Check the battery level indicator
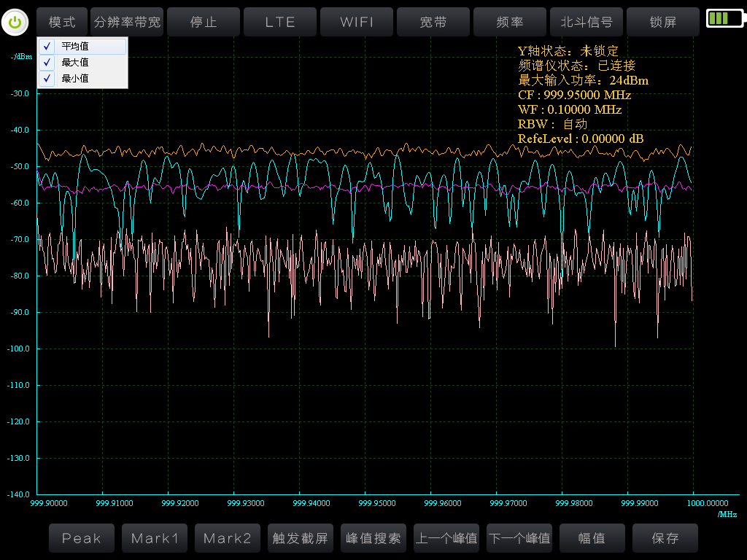This screenshot has width=747, height=560. point(726,18)
